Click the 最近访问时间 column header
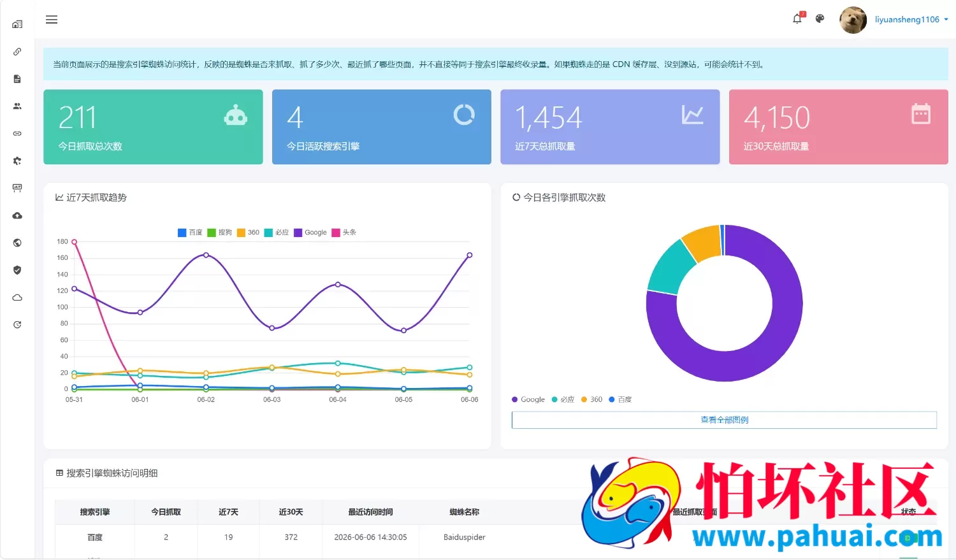The width and height of the screenshot is (956, 560). click(370, 512)
